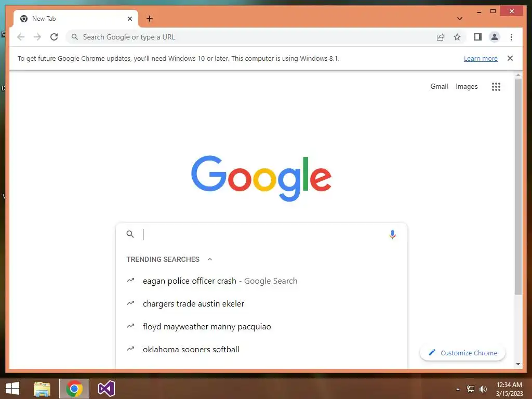Minimize the Chrome window

pyautogui.click(x=478, y=12)
